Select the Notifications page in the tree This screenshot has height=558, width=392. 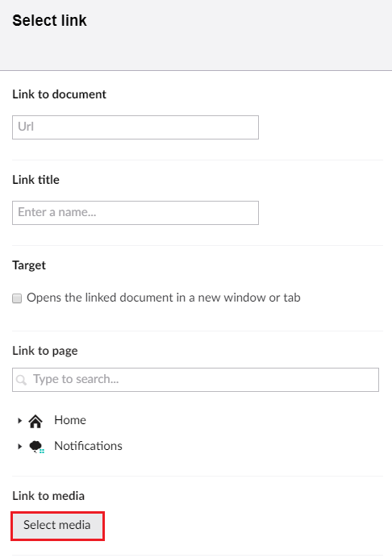88,446
